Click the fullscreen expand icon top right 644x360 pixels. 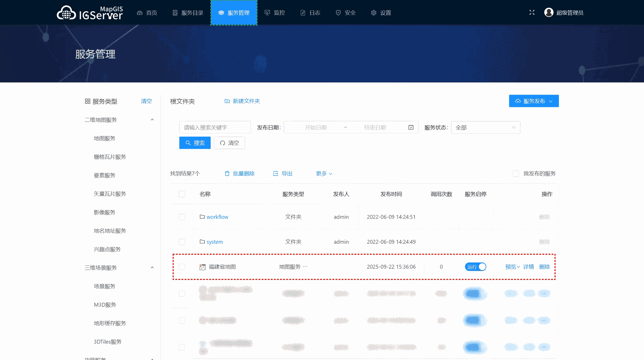[532, 12]
